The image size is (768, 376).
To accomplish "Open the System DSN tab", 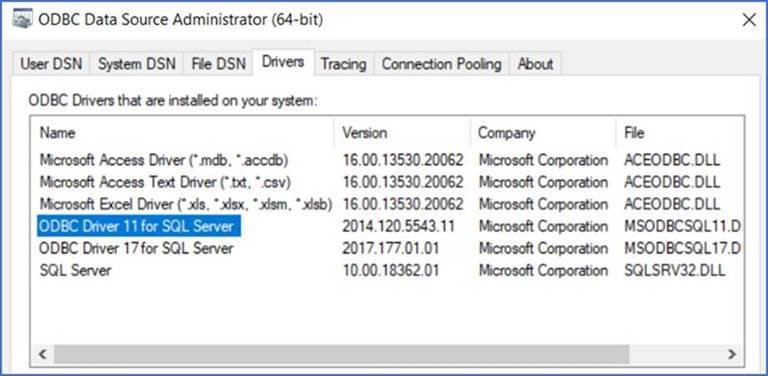I will point(137,64).
